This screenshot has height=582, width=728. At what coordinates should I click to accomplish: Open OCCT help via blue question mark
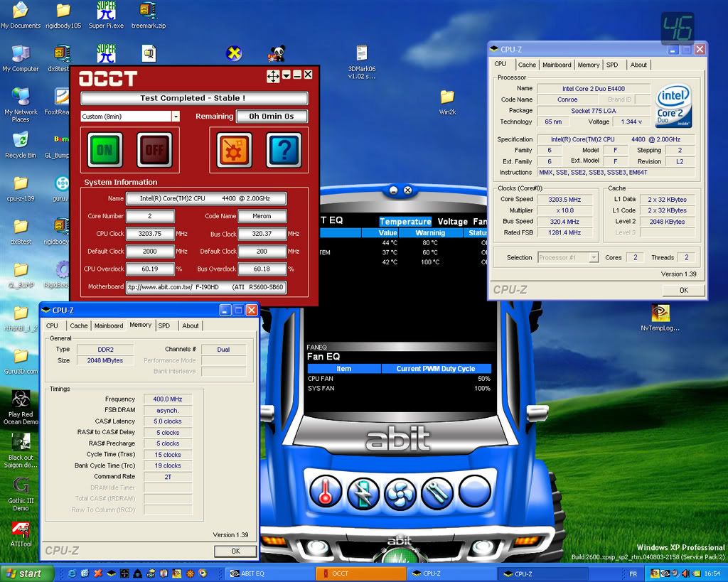pos(284,149)
